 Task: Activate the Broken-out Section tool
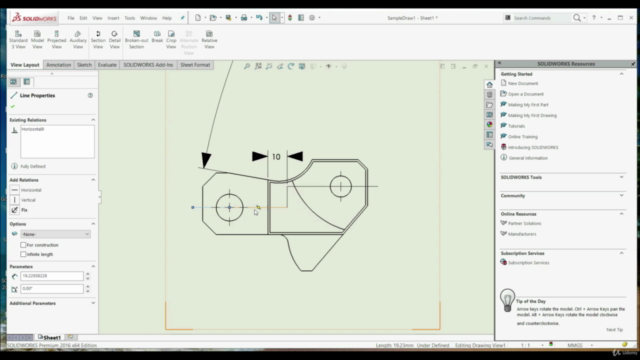point(136,40)
